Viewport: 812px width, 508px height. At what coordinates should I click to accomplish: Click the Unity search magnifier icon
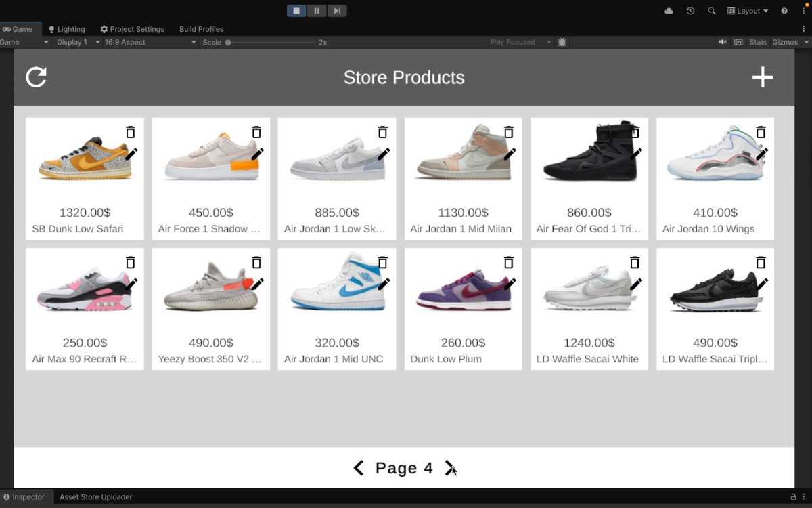click(x=711, y=11)
